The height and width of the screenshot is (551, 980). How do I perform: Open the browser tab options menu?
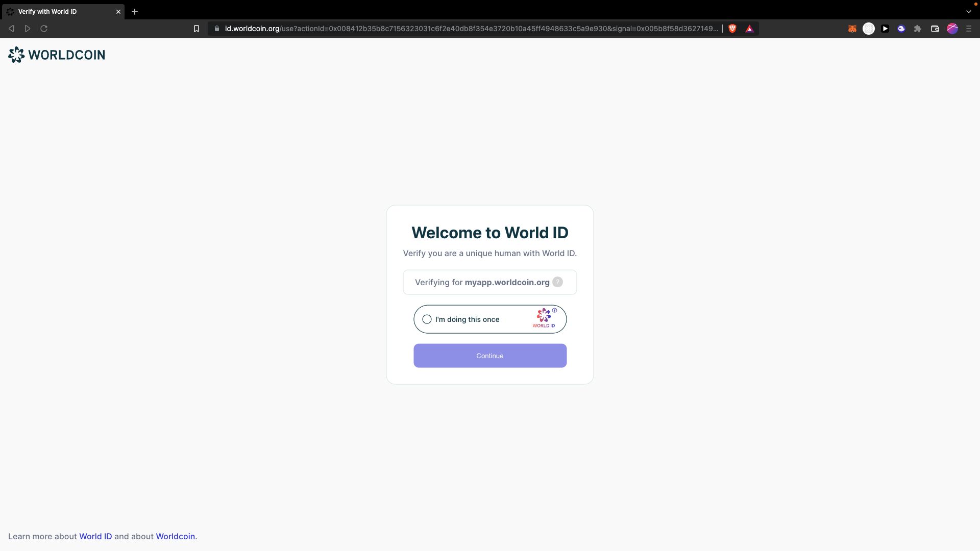968,11
